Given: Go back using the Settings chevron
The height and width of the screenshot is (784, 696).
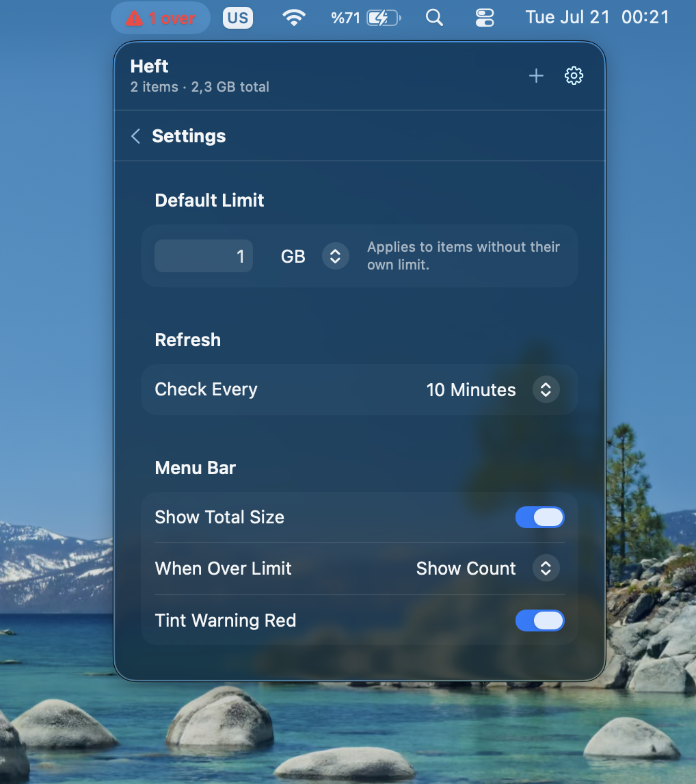Looking at the screenshot, I should tap(135, 136).
